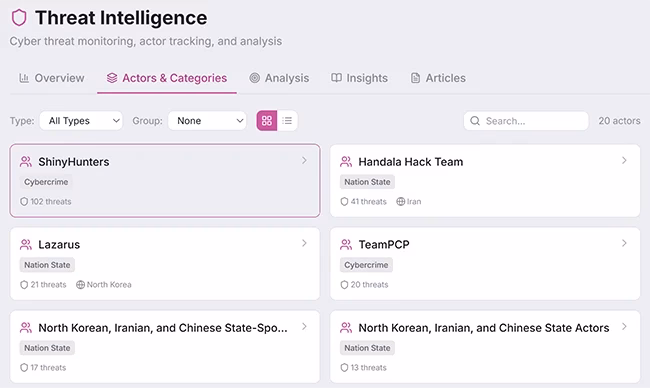Open the Chinese State Actors card
650x388 pixels.
pyautogui.click(x=485, y=347)
